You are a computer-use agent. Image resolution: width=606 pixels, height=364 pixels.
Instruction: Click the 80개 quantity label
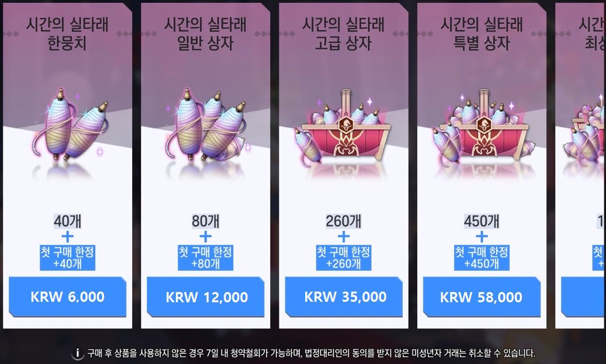tap(206, 221)
